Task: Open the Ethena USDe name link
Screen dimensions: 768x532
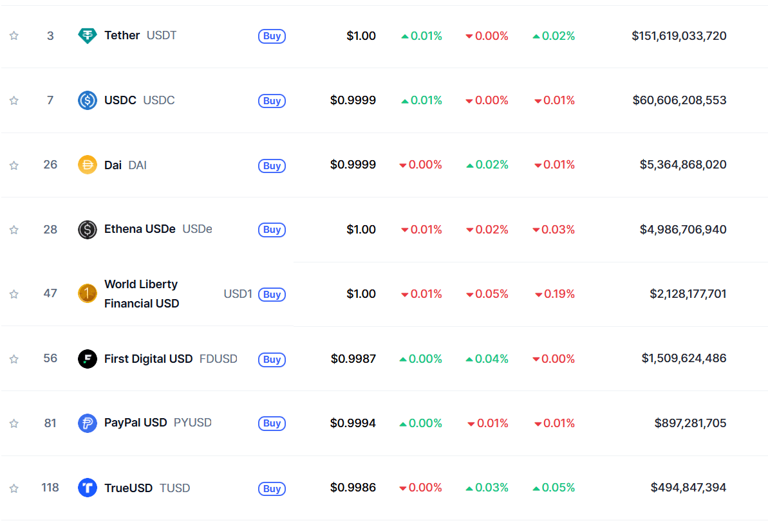Action: [x=140, y=229]
